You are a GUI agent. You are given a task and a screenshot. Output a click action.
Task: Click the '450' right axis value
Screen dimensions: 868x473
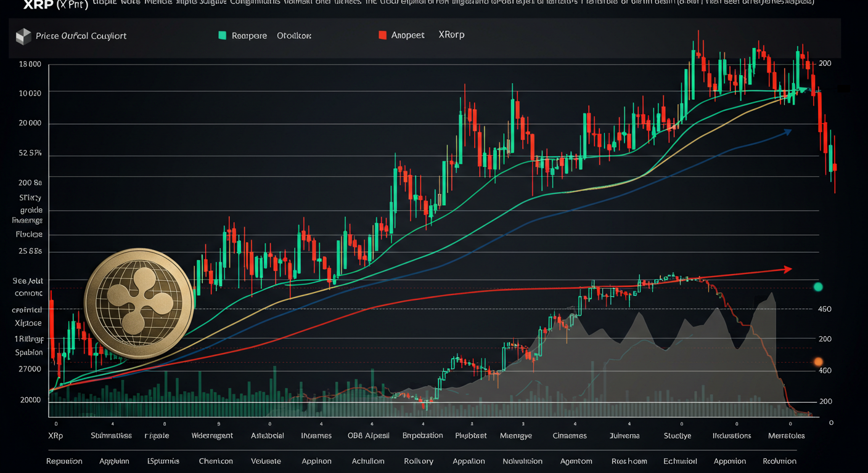click(x=824, y=309)
